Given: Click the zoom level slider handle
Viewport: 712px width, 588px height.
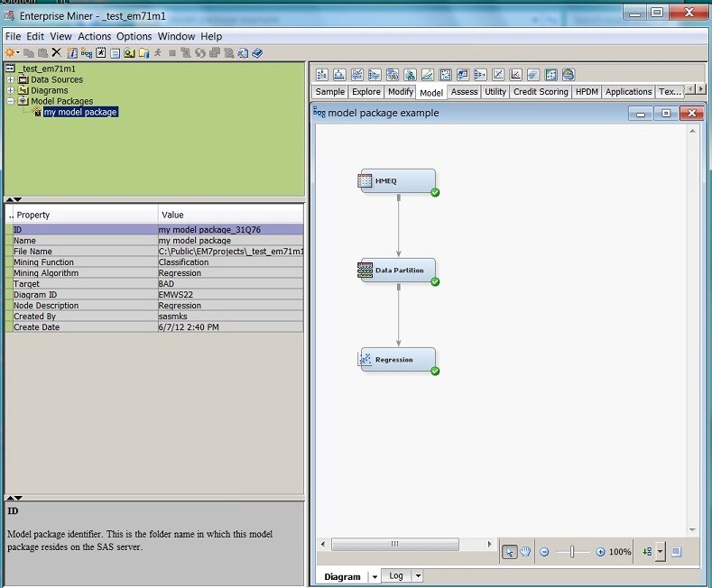Looking at the screenshot, I should (571, 552).
